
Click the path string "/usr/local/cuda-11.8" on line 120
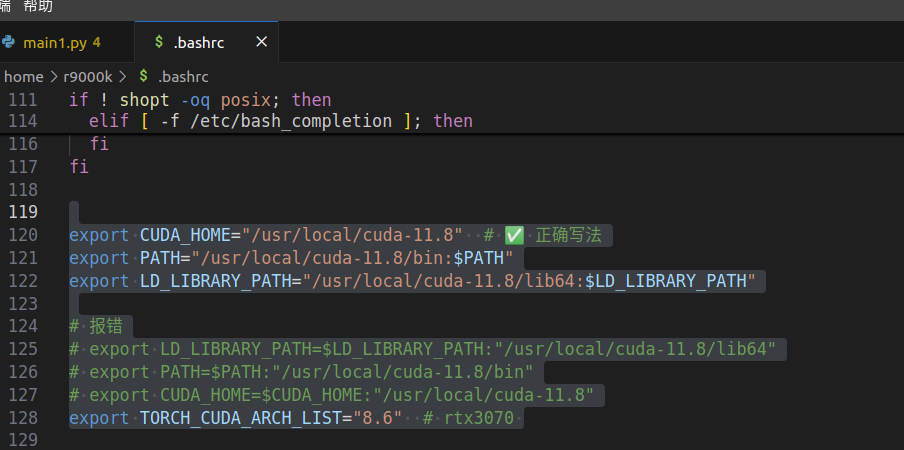tap(352, 235)
